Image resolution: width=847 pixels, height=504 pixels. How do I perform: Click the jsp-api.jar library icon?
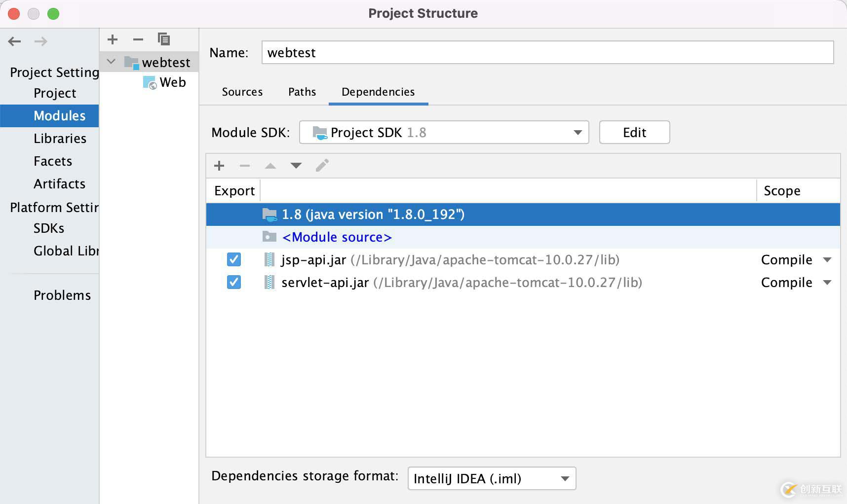pyautogui.click(x=269, y=259)
